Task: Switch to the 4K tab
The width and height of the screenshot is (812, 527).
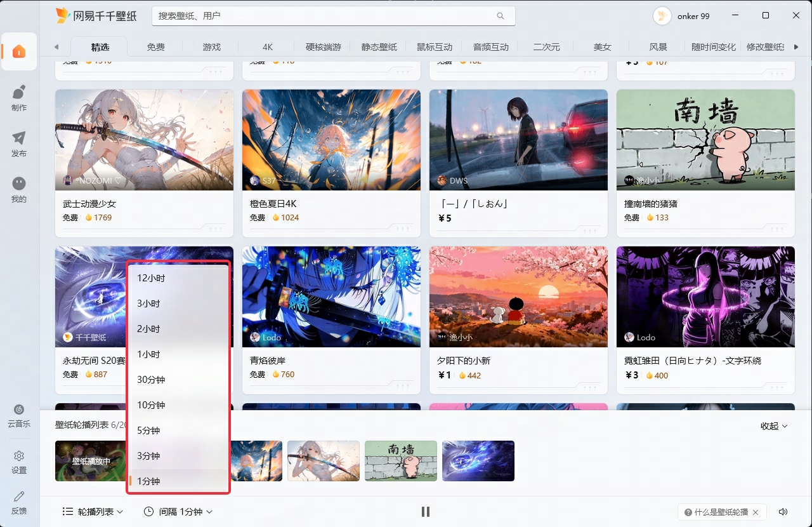Action: click(267, 47)
